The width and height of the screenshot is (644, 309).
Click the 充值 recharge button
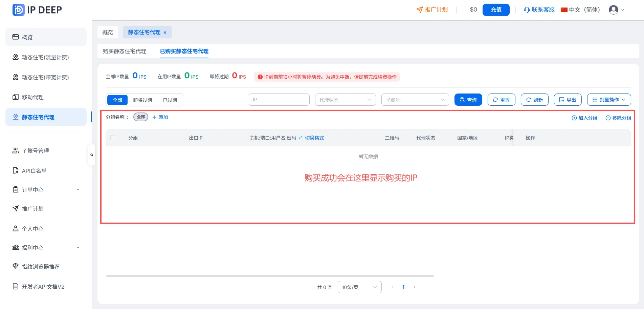496,9
